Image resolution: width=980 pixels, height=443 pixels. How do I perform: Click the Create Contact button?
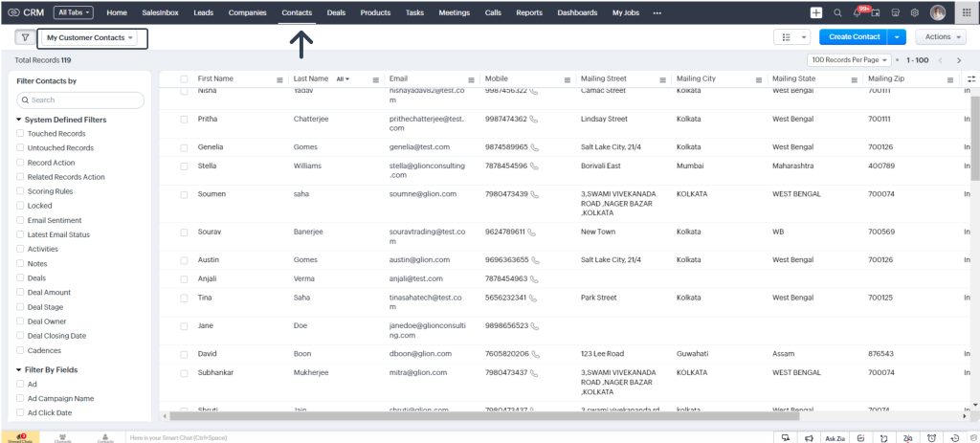click(x=854, y=37)
